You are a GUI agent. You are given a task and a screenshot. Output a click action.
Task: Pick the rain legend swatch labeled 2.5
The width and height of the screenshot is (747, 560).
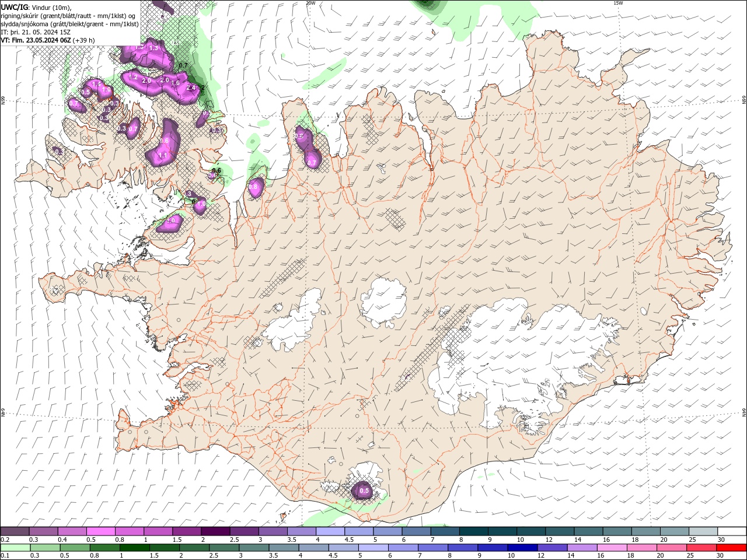click(x=224, y=548)
